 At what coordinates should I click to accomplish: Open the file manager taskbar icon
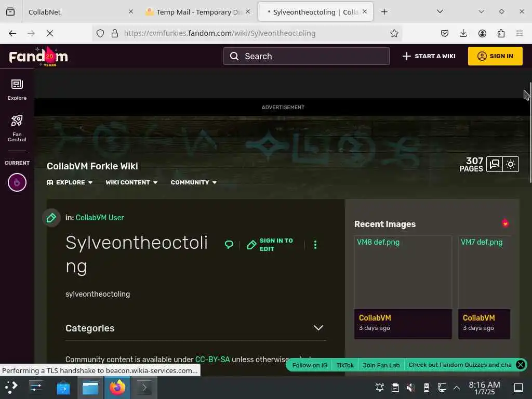[90, 388]
